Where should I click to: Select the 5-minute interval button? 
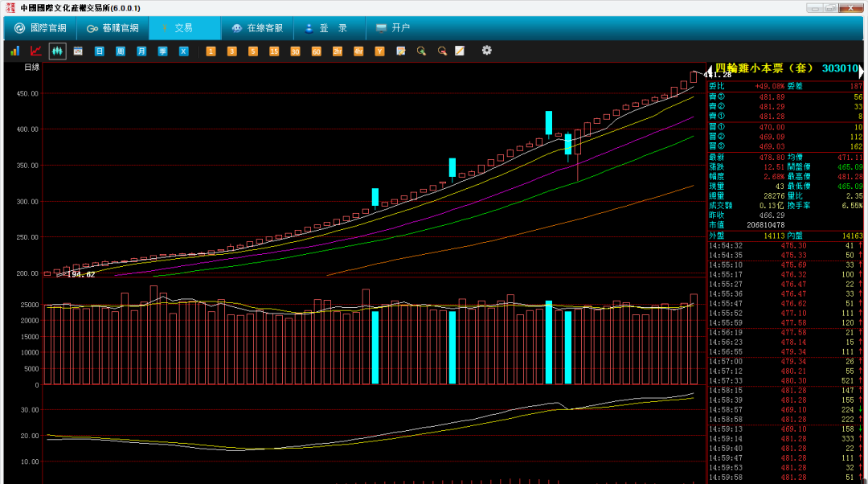253,51
